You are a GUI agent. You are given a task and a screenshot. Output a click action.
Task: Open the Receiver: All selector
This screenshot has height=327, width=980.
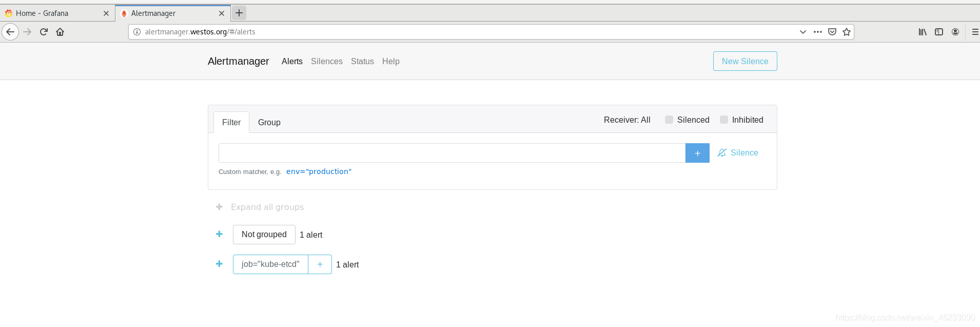click(627, 120)
